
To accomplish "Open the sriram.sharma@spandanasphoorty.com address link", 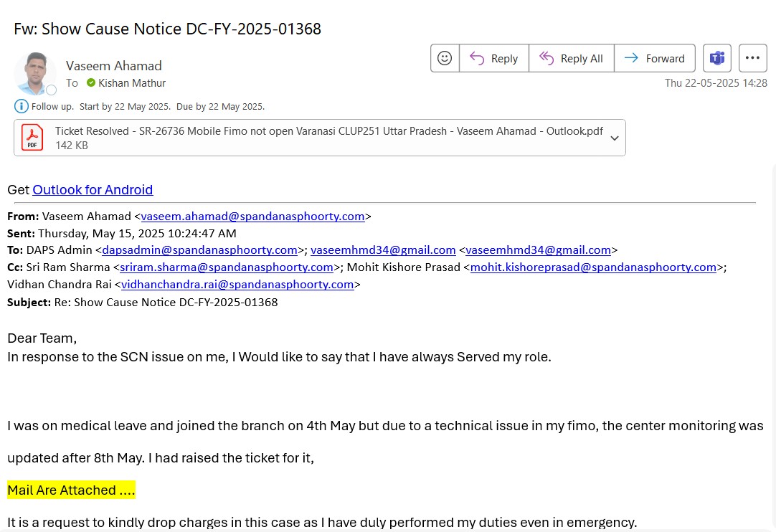I will [x=227, y=267].
